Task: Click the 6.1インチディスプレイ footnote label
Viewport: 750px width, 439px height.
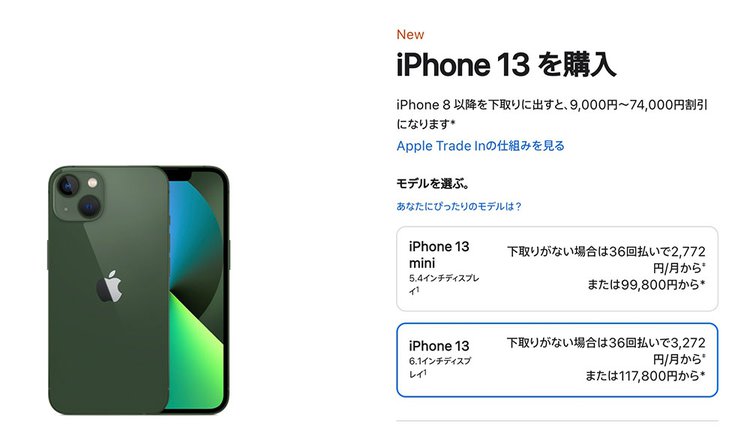Action: point(440,367)
